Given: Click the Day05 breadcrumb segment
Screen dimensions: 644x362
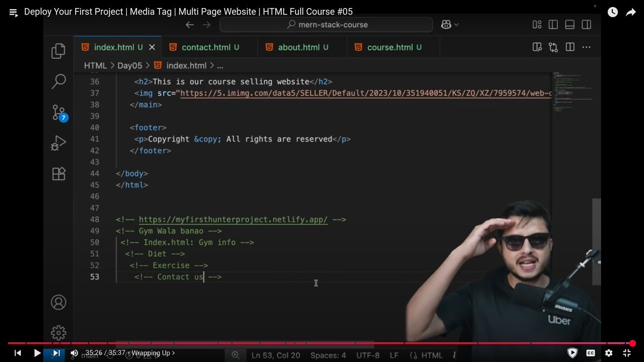Looking at the screenshot, I should (130, 65).
